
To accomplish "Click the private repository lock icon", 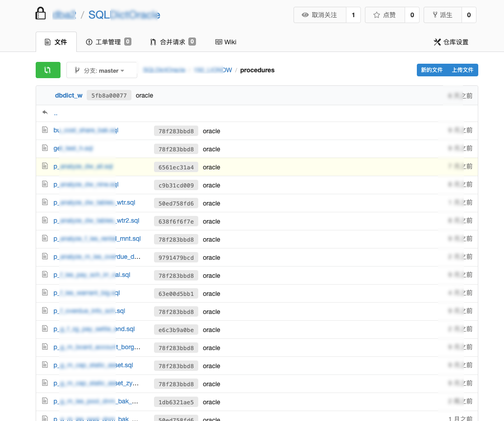I will 41,14.
